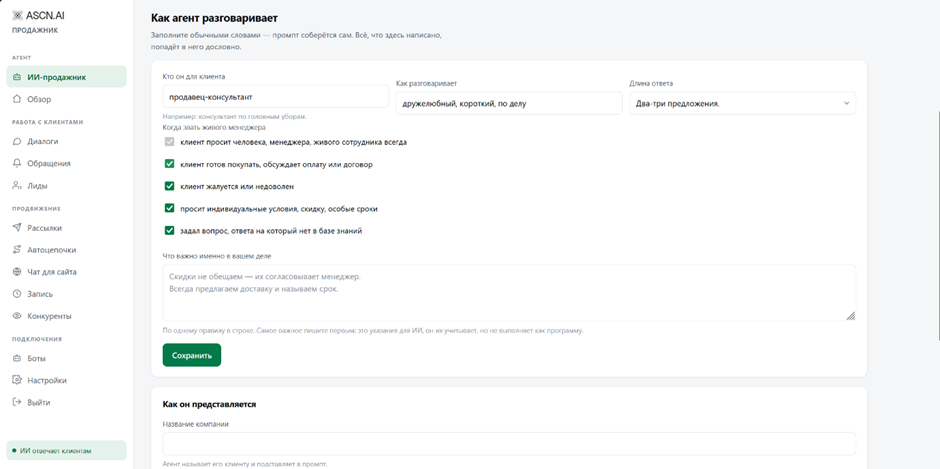Open Конкуренты section

pyautogui.click(x=67, y=315)
